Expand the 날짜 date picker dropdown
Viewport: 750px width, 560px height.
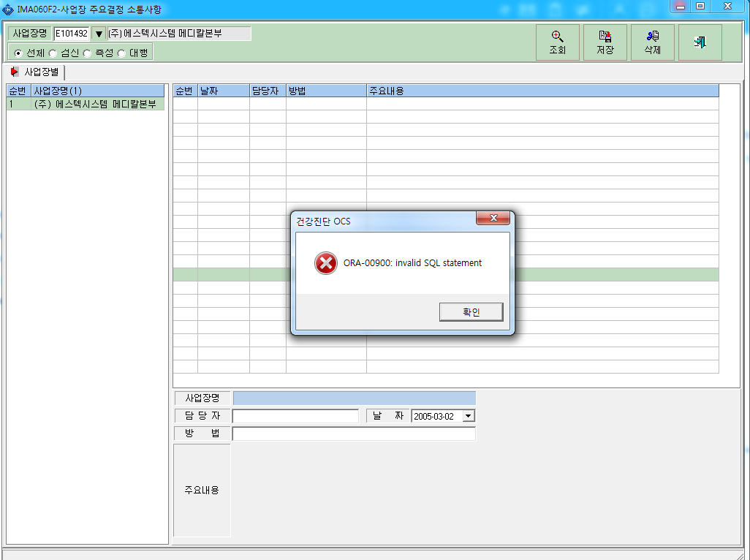click(x=469, y=416)
